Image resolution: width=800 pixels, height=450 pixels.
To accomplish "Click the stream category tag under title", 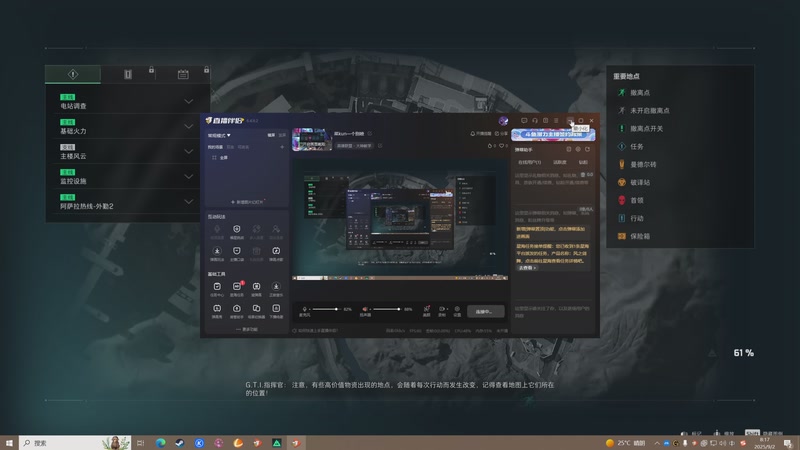I will click(x=354, y=146).
